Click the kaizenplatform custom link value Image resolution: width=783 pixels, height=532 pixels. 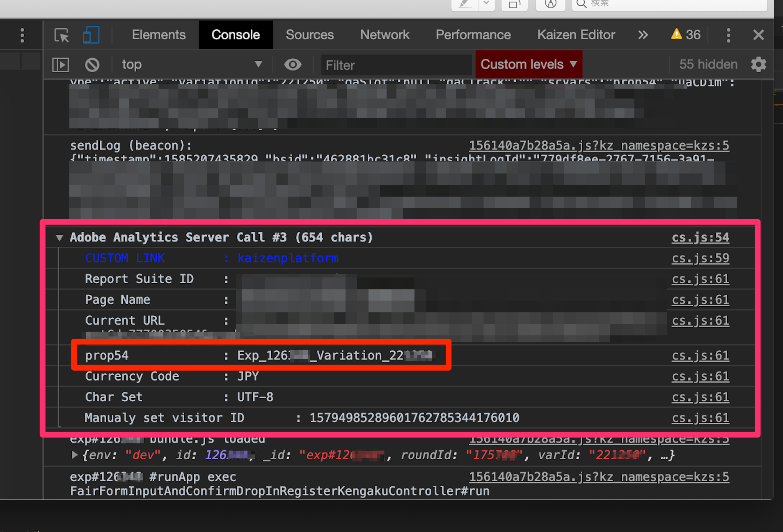pyautogui.click(x=288, y=258)
